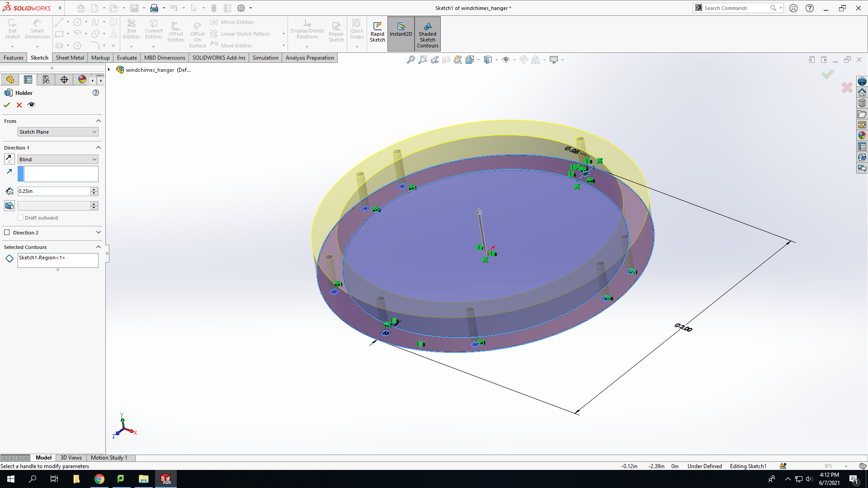Click the Mirror Entities tool
The image size is (868, 488).
point(232,22)
